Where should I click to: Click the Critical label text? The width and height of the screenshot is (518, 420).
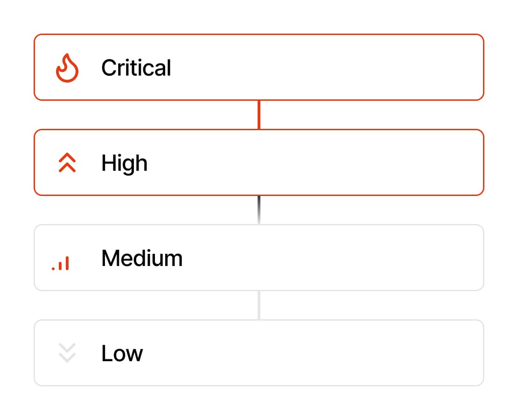click(x=136, y=67)
